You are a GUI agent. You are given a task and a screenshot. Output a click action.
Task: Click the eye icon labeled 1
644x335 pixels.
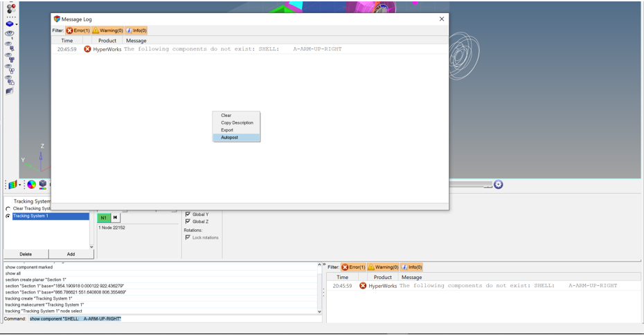(10, 34)
